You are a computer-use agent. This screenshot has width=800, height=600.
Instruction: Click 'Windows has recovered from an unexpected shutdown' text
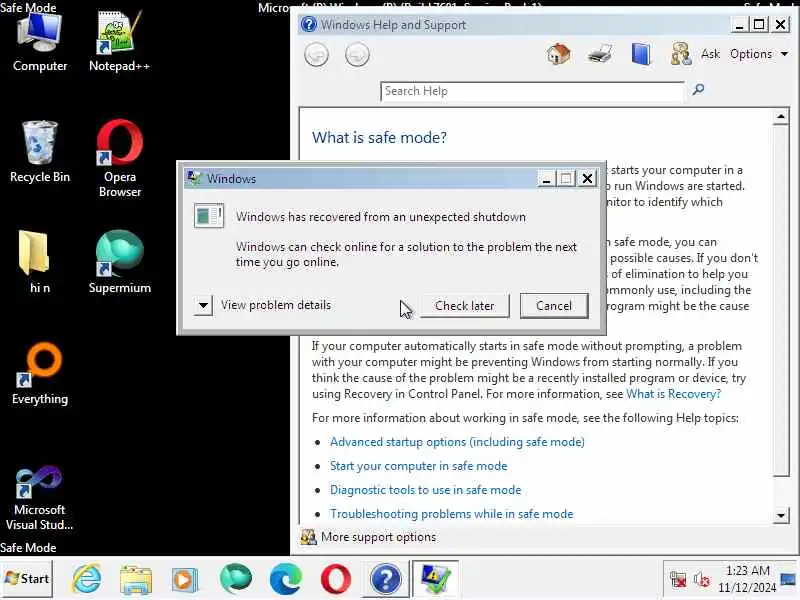pos(381,217)
